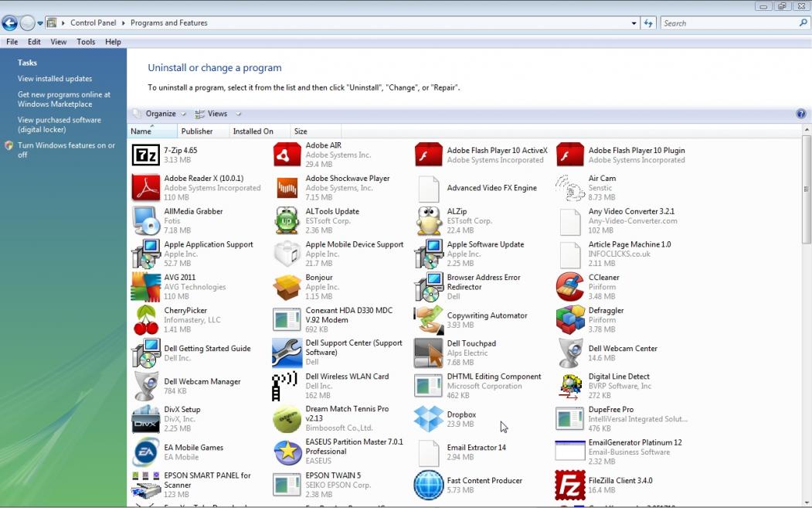
Task: Select the DivX Setup icon
Action: point(145,419)
